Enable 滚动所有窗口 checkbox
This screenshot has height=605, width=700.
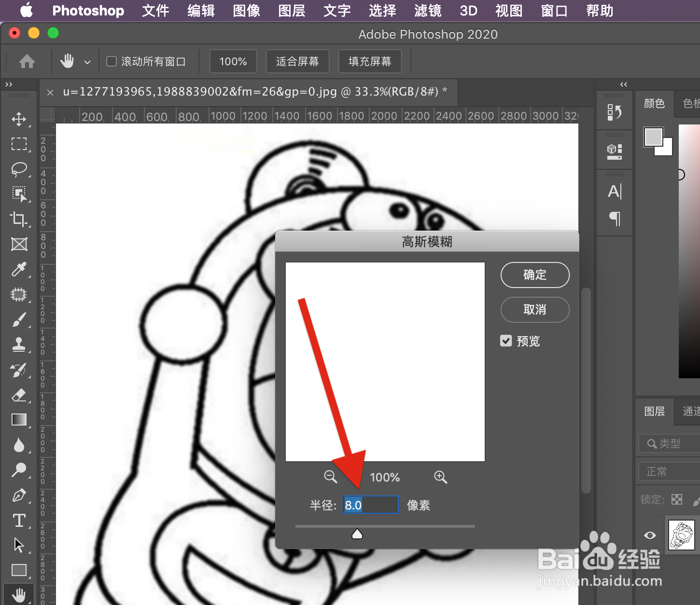click(x=112, y=61)
